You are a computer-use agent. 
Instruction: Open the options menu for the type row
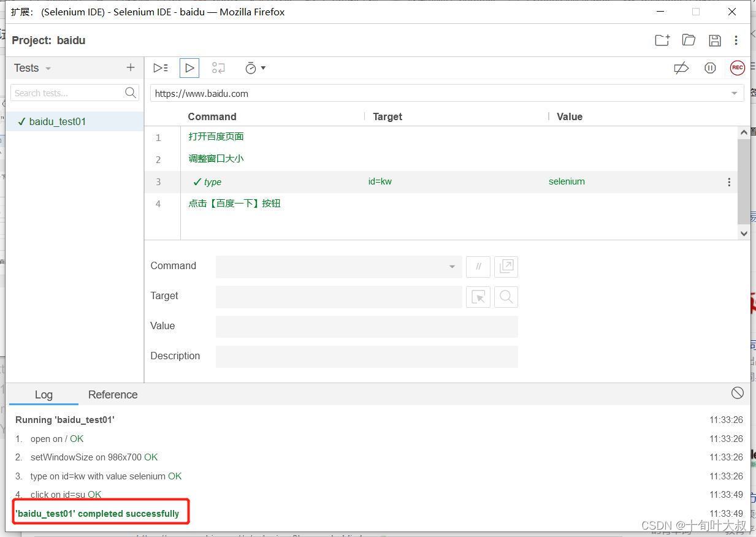pos(729,182)
